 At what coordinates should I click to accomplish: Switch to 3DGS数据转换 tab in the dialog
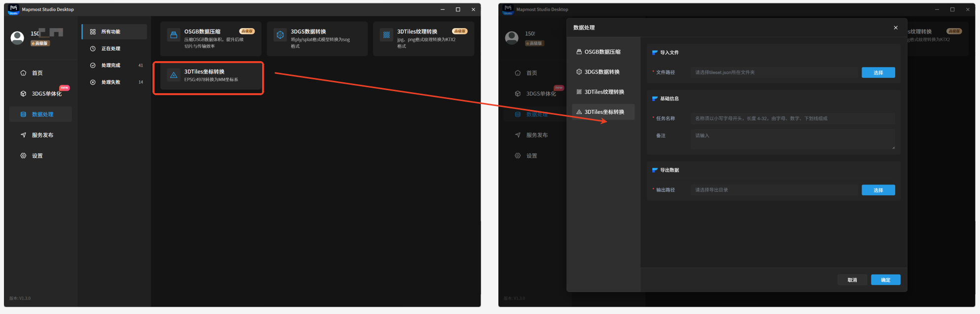pos(603,72)
